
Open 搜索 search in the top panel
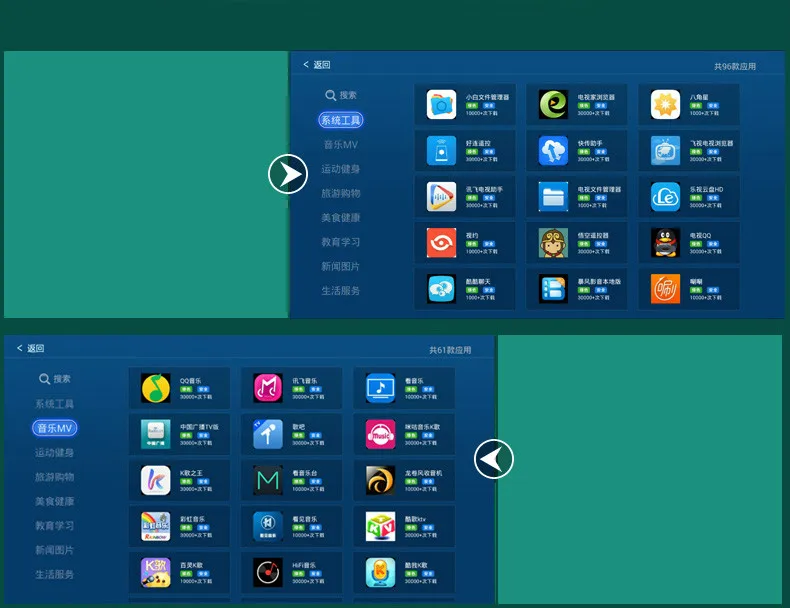pyautogui.click(x=341, y=95)
